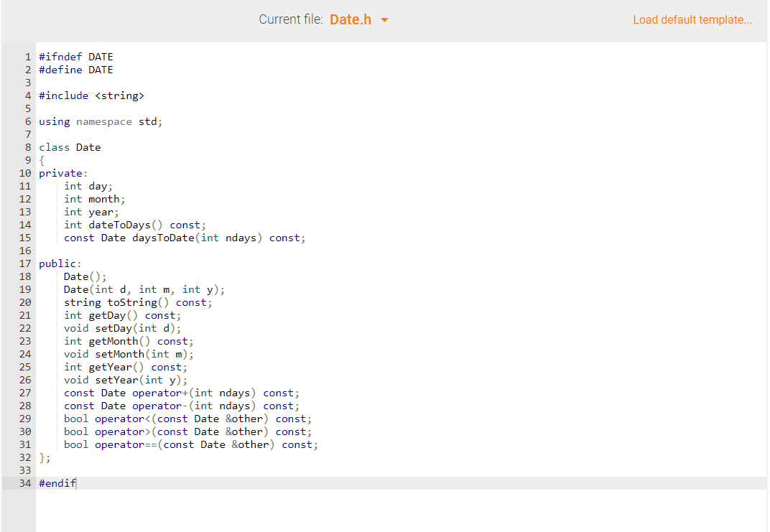Click the closing brace on line 32

(41, 457)
